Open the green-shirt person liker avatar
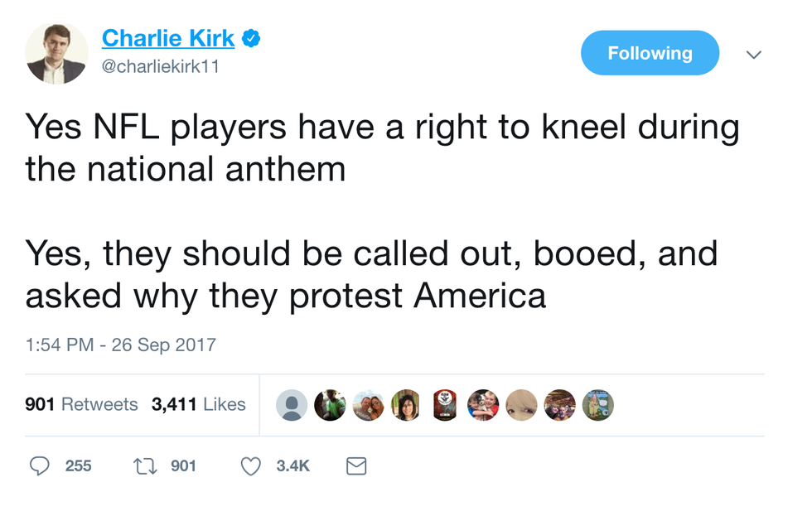 click(x=330, y=405)
